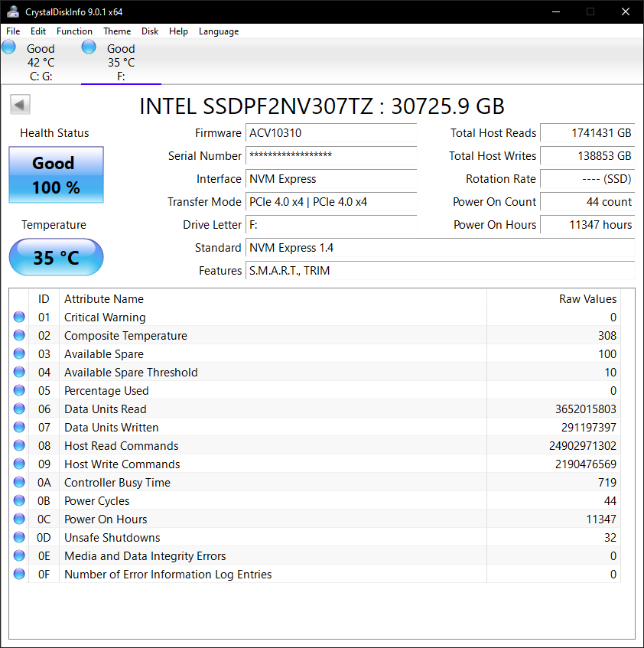Open the File menu

click(x=13, y=31)
